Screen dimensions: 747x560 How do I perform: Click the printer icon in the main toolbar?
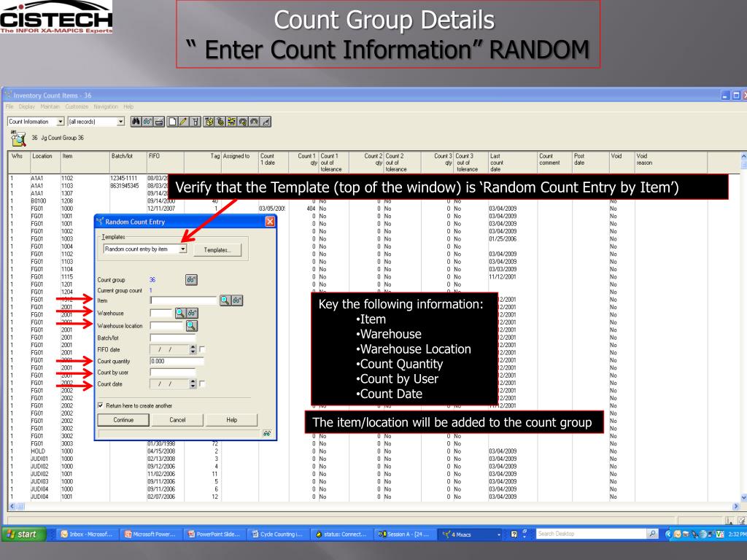(159, 122)
